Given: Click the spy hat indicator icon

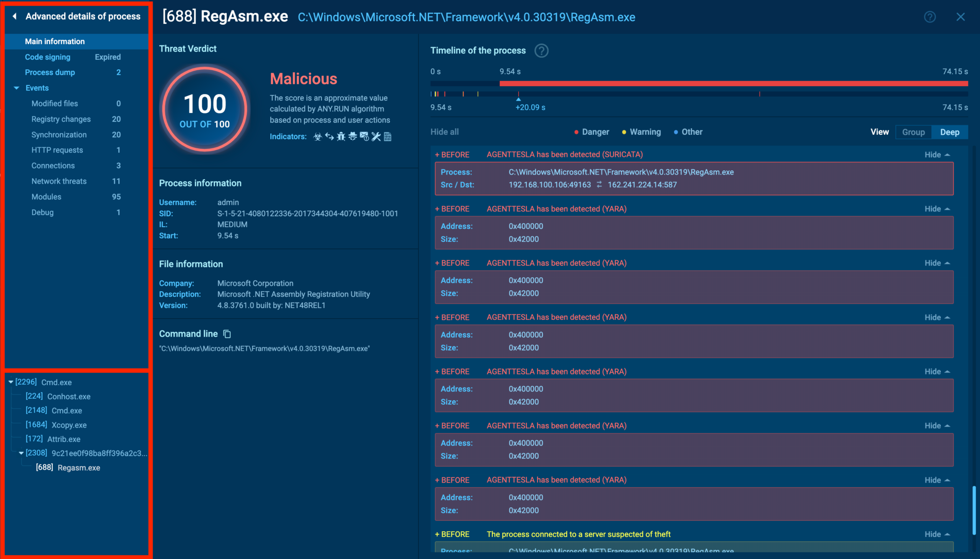Looking at the screenshot, I should point(353,137).
